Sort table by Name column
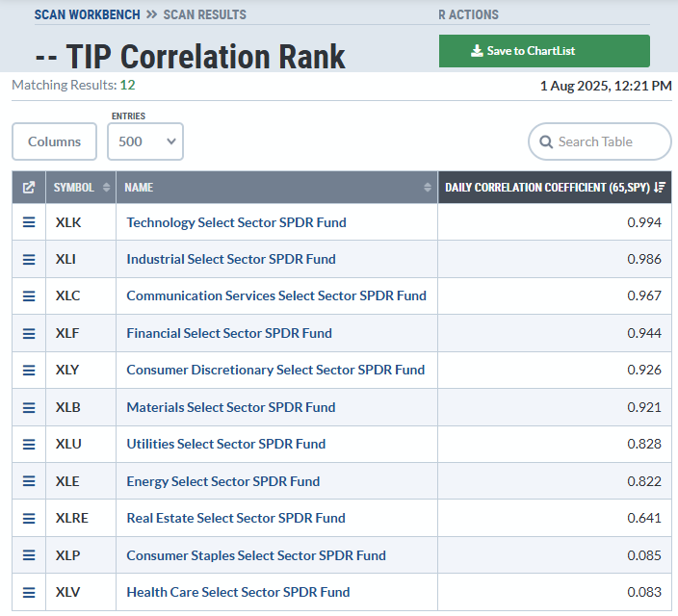The width and height of the screenshot is (678, 616). (276, 188)
